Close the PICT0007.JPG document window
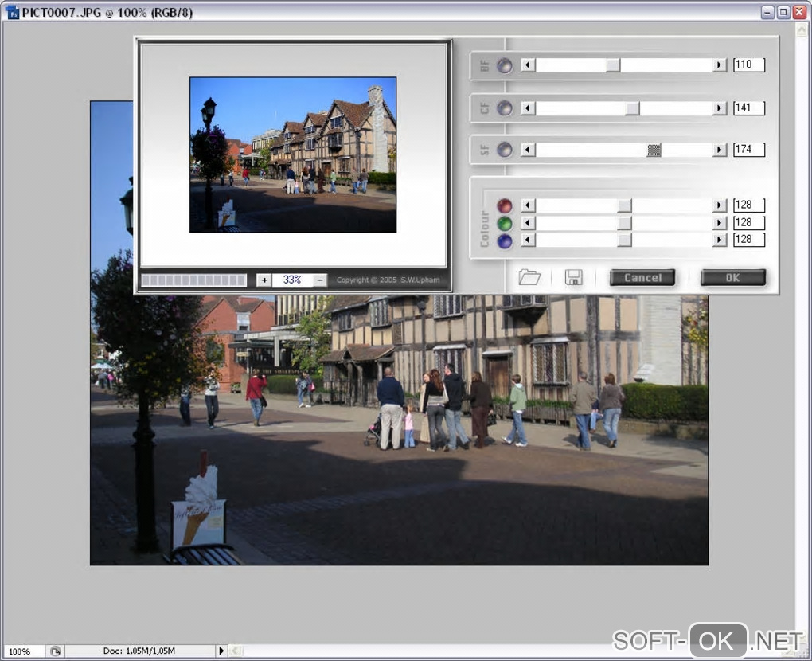The height and width of the screenshot is (661, 812). tap(799, 13)
